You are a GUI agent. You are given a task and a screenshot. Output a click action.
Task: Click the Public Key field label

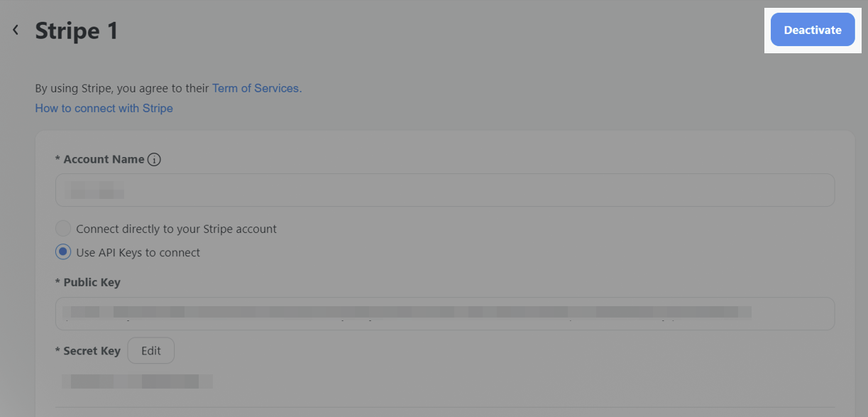point(88,282)
